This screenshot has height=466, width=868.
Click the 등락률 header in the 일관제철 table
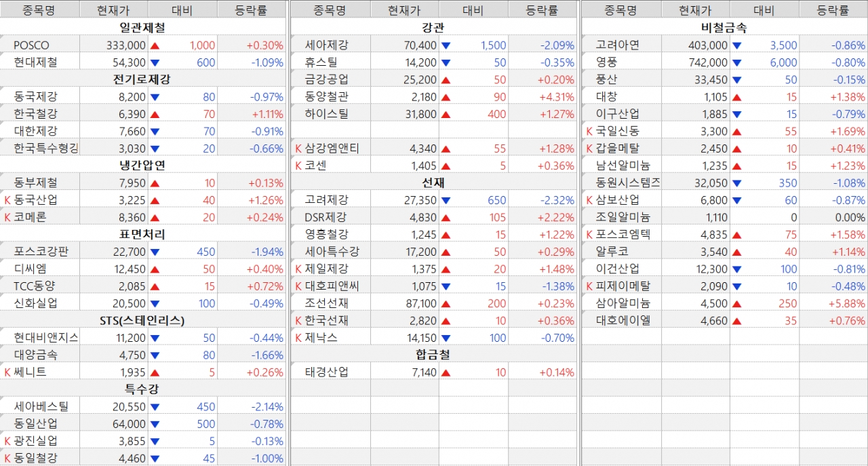(251, 10)
